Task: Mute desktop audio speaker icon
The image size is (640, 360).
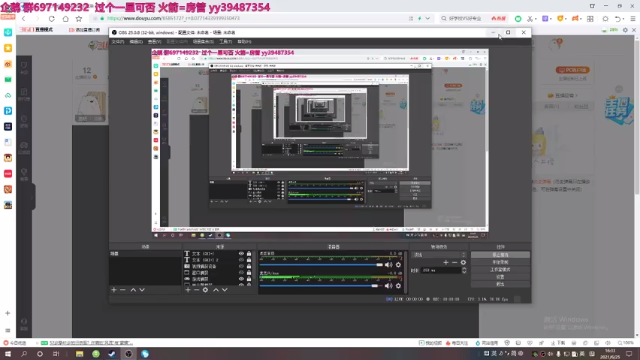Action: [x=388, y=265]
